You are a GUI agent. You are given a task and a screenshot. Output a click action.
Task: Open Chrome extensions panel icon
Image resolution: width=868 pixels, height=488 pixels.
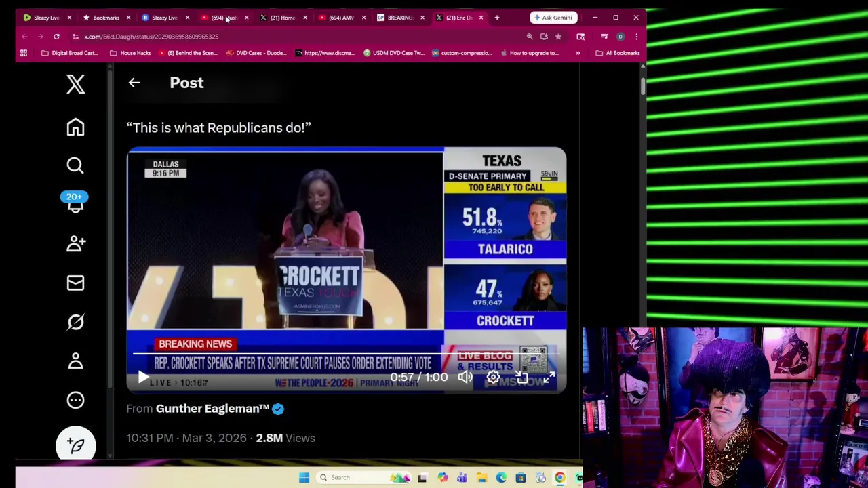tap(580, 37)
